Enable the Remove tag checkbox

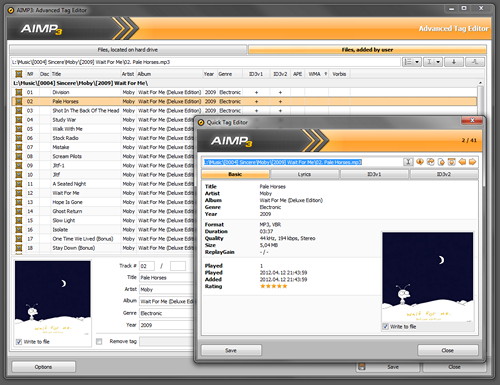pyautogui.click(x=99, y=341)
